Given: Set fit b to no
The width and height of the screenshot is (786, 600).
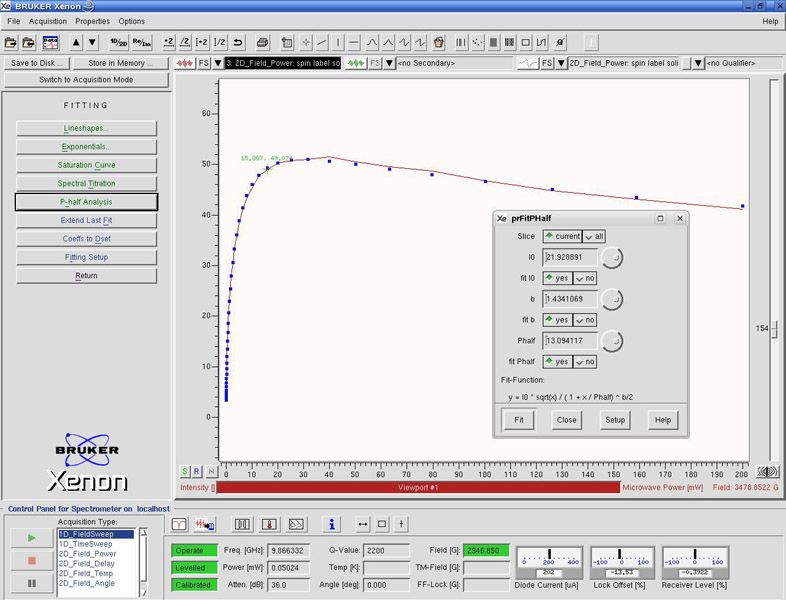Looking at the screenshot, I should point(585,320).
